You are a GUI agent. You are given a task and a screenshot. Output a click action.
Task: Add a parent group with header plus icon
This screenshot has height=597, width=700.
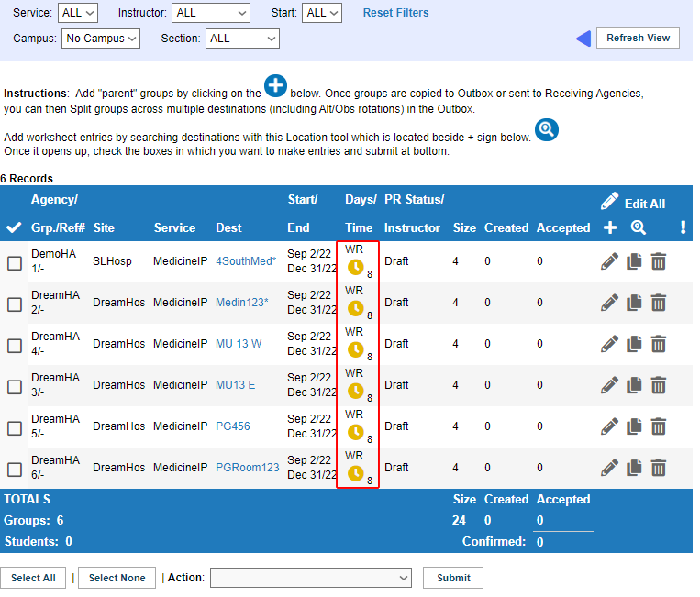(x=610, y=227)
